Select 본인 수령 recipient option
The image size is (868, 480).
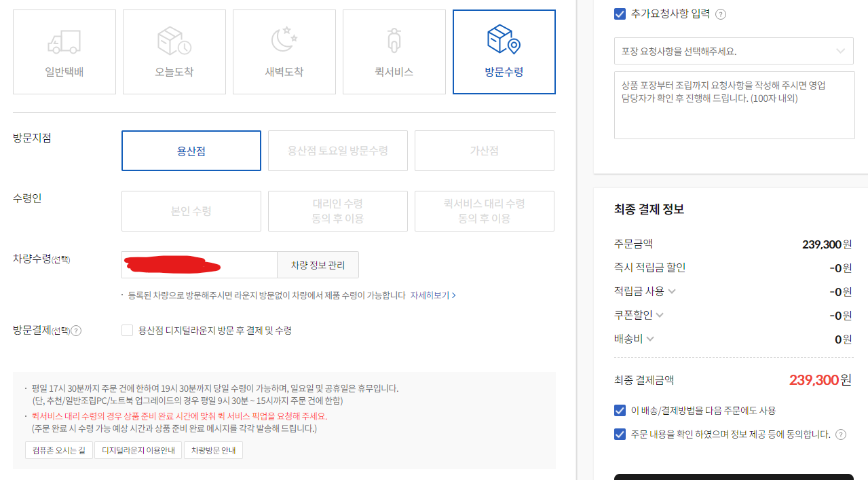pos(191,211)
